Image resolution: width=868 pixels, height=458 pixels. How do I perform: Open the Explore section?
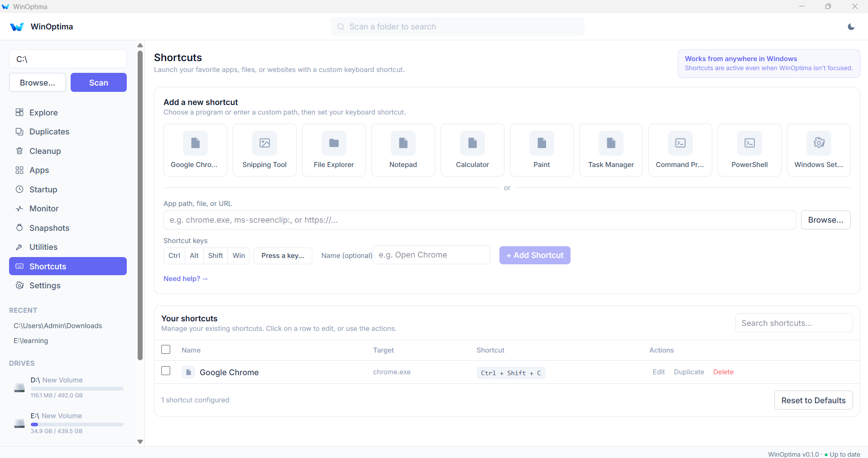point(68,112)
